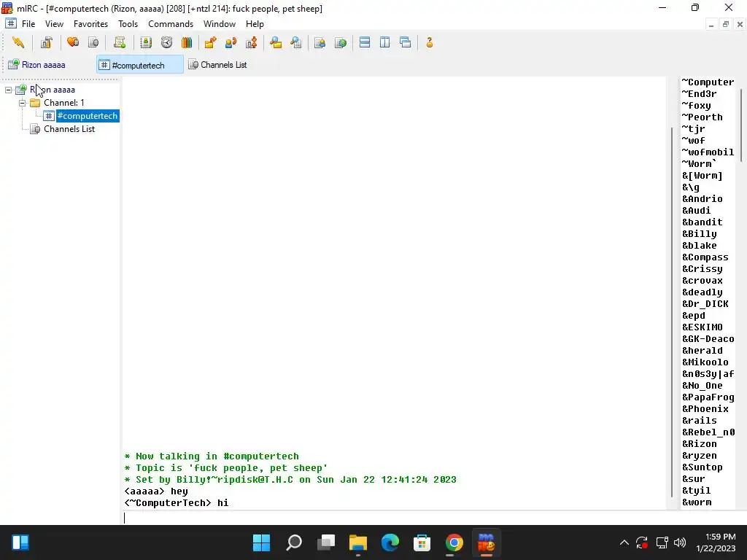Select nick ~Peorth in the nicklist
This screenshot has height=560, width=747.
(x=702, y=117)
